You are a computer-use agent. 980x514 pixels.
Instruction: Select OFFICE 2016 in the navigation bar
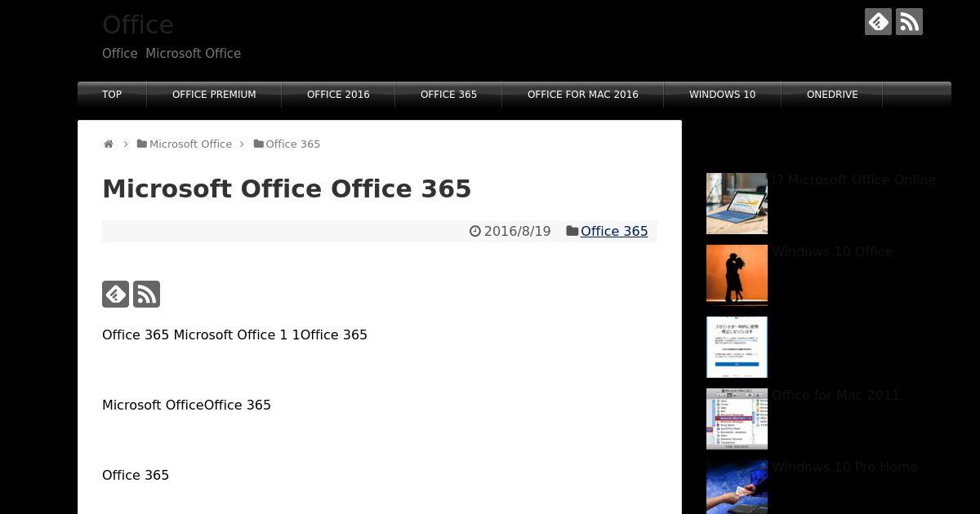click(x=338, y=95)
